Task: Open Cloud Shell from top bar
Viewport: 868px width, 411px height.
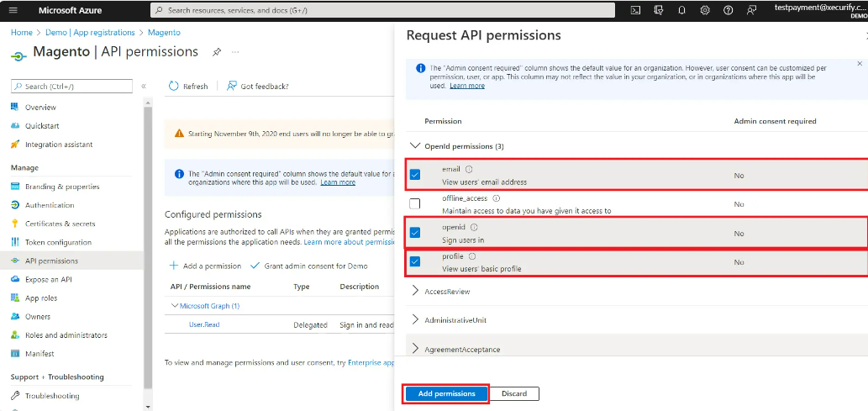Action: [x=637, y=10]
